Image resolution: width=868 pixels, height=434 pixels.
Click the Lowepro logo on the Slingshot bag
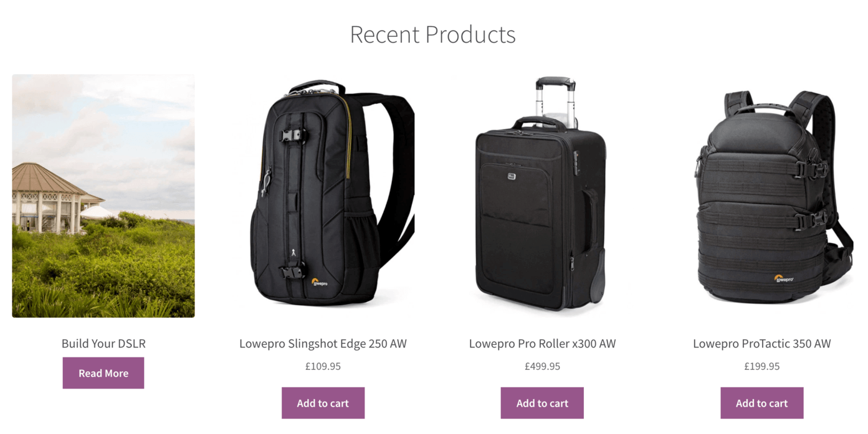tap(320, 282)
